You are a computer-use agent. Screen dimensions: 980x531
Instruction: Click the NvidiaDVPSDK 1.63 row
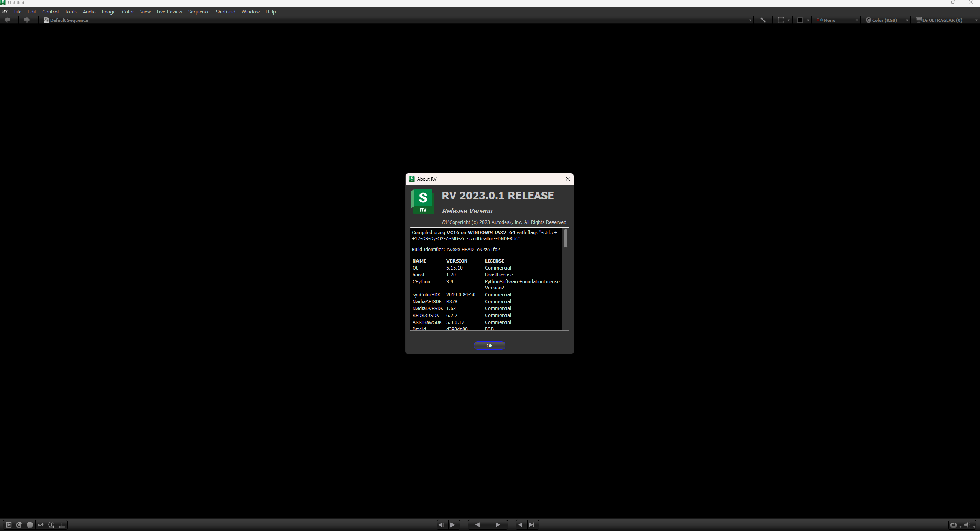tap(462, 308)
